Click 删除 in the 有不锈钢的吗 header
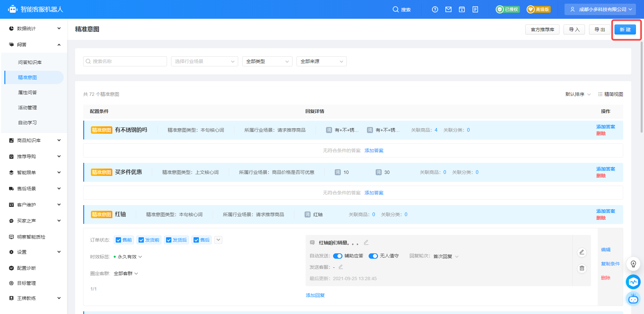The width and height of the screenshot is (644, 314). tap(601, 133)
